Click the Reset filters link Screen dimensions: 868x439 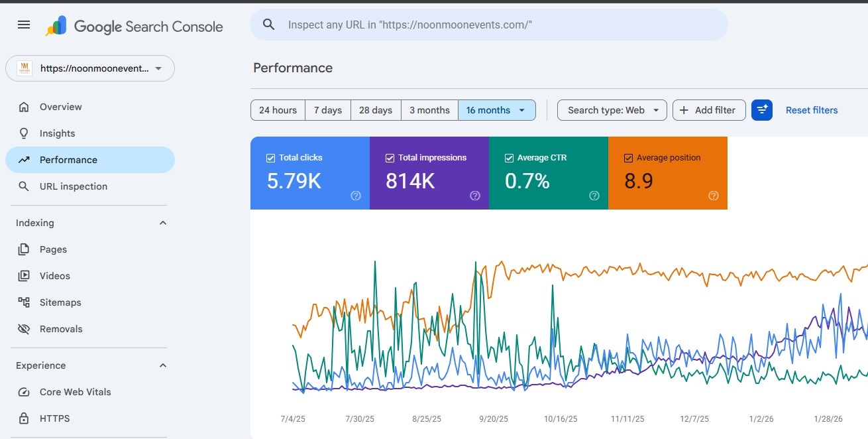812,110
